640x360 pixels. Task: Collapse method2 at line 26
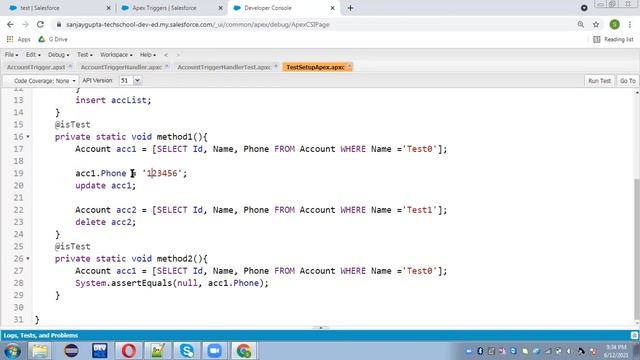coord(28,258)
